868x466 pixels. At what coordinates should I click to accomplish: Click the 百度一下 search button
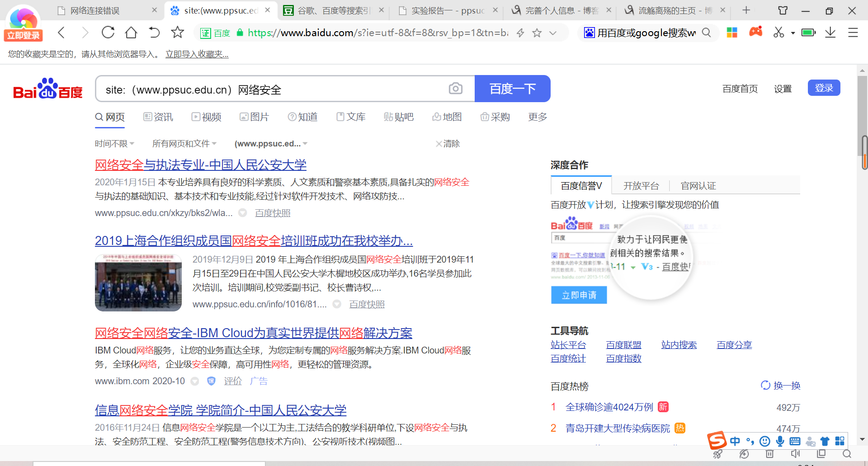[513, 89]
